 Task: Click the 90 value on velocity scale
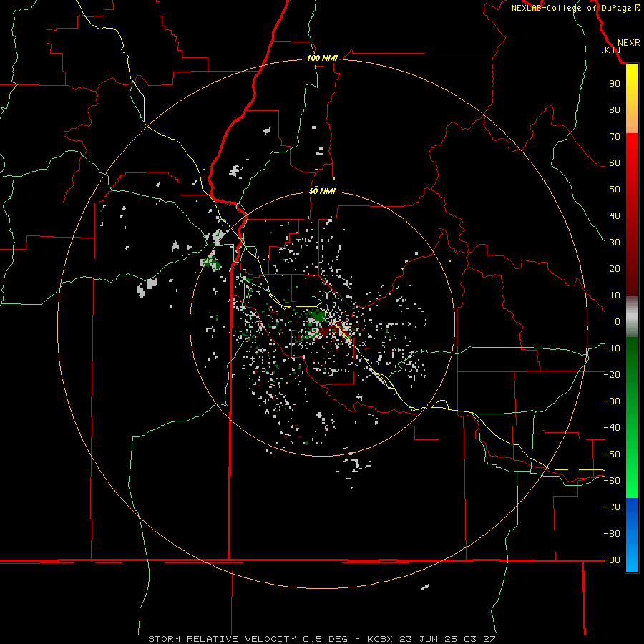615,84
